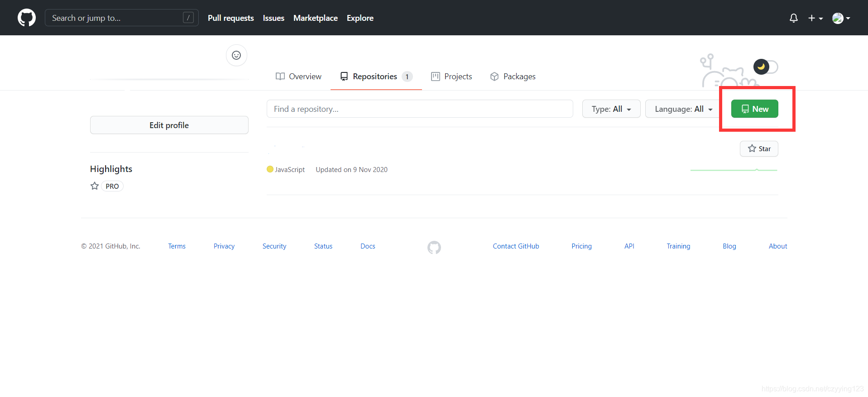Open the plus create-new dropdown
The width and height of the screenshot is (868, 397).
pos(815,18)
